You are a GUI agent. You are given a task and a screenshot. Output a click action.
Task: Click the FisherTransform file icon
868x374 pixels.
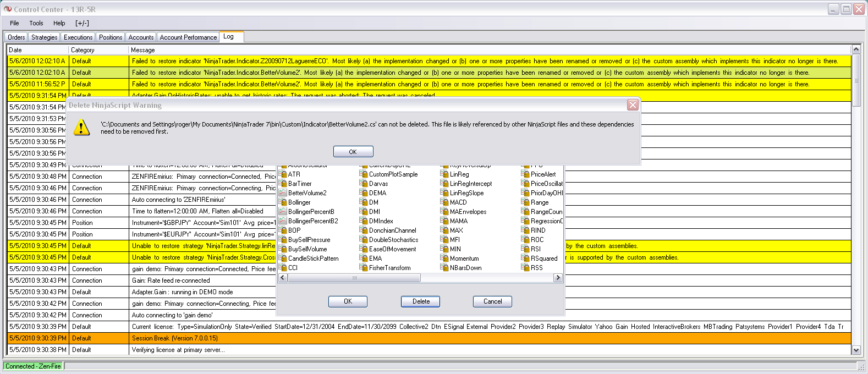point(364,268)
